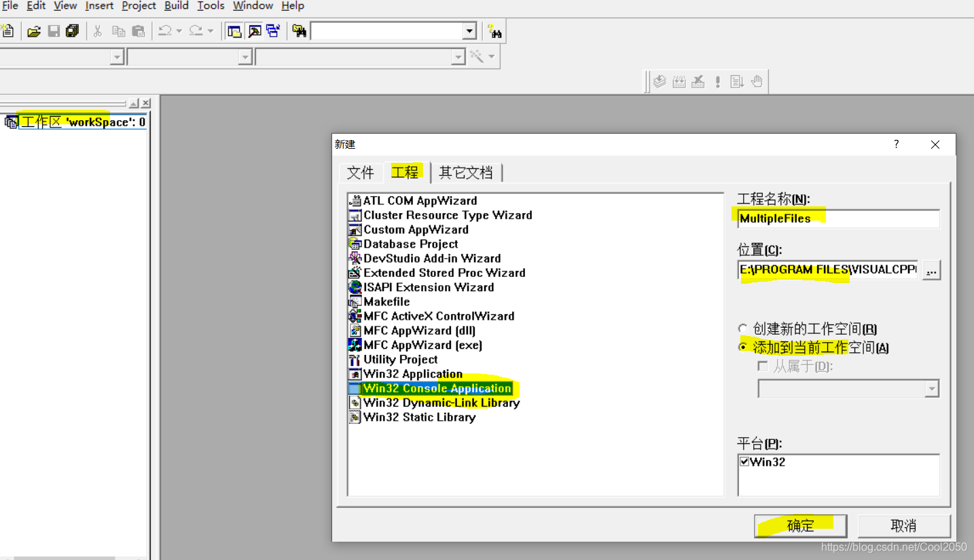Screen dimensions: 974x560
Task: Click the Search help binoculars icon
Action: coord(495,31)
